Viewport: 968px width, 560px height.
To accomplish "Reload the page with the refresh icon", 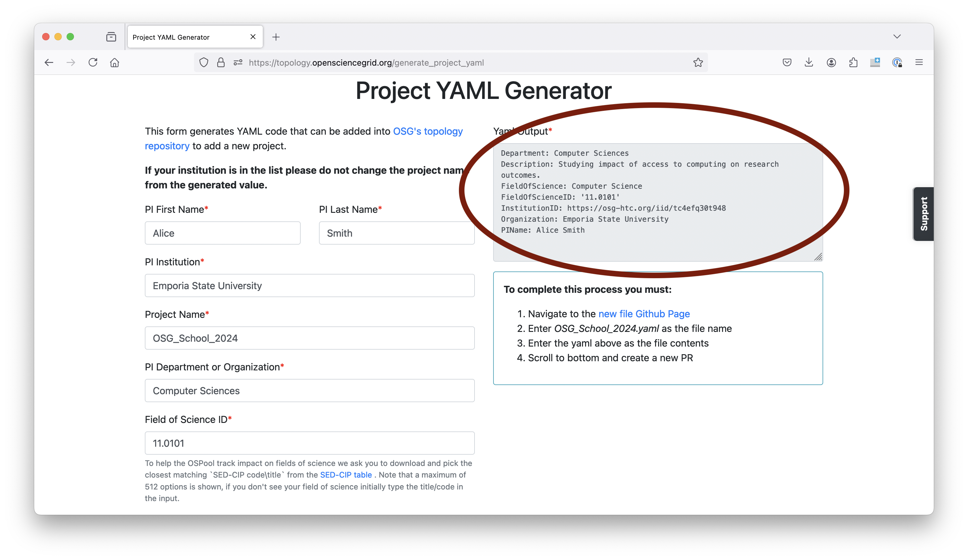I will 93,62.
